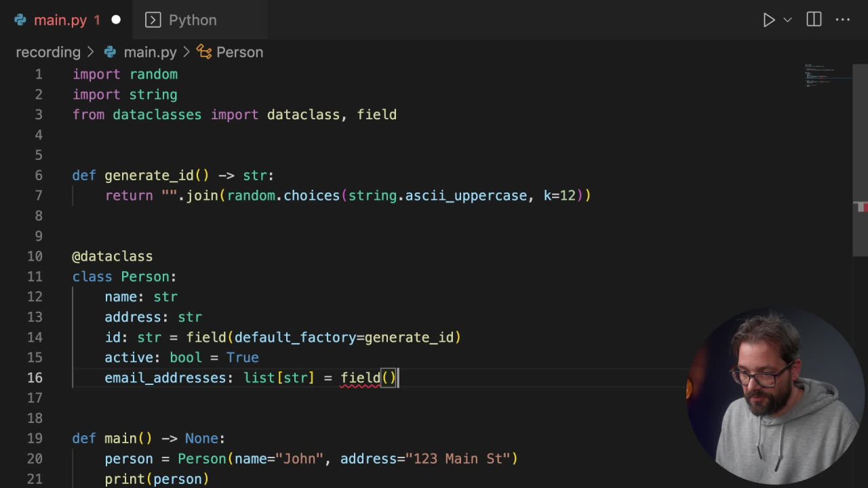Click the @dataclass decorator text
This screenshot has width=868, height=488.
point(113,256)
